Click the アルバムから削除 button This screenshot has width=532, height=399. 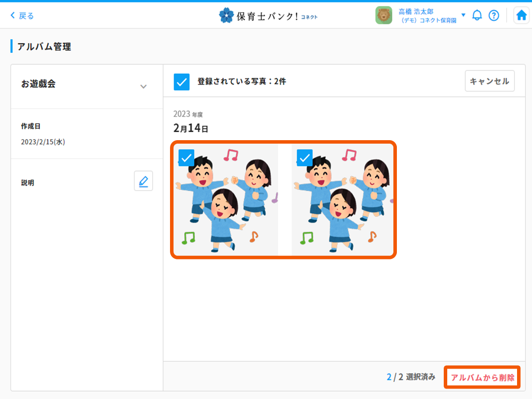tap(482, 378)
